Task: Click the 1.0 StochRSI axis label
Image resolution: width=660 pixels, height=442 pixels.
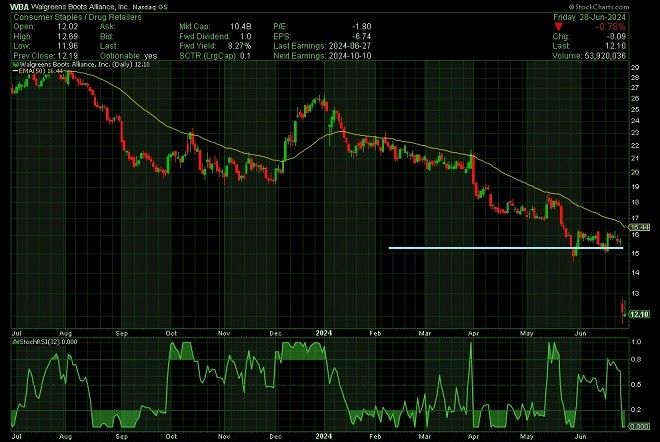Action: (637, 342)
